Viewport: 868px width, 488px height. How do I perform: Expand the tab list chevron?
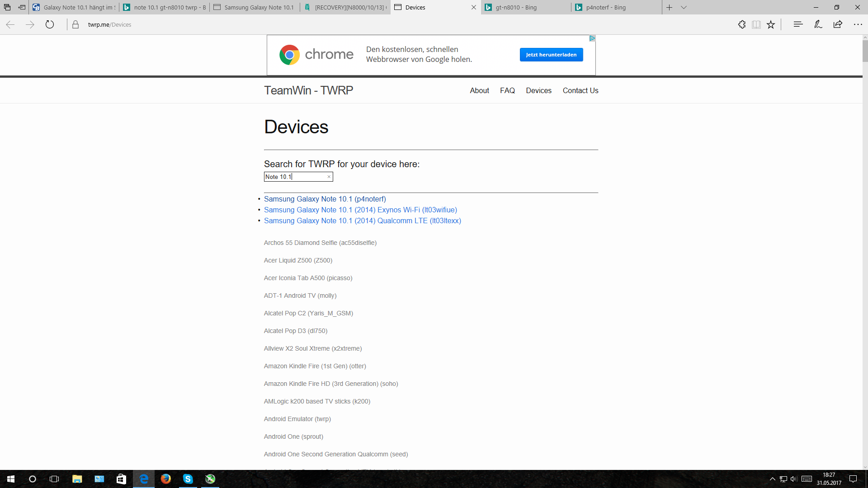tap(684, 7)
